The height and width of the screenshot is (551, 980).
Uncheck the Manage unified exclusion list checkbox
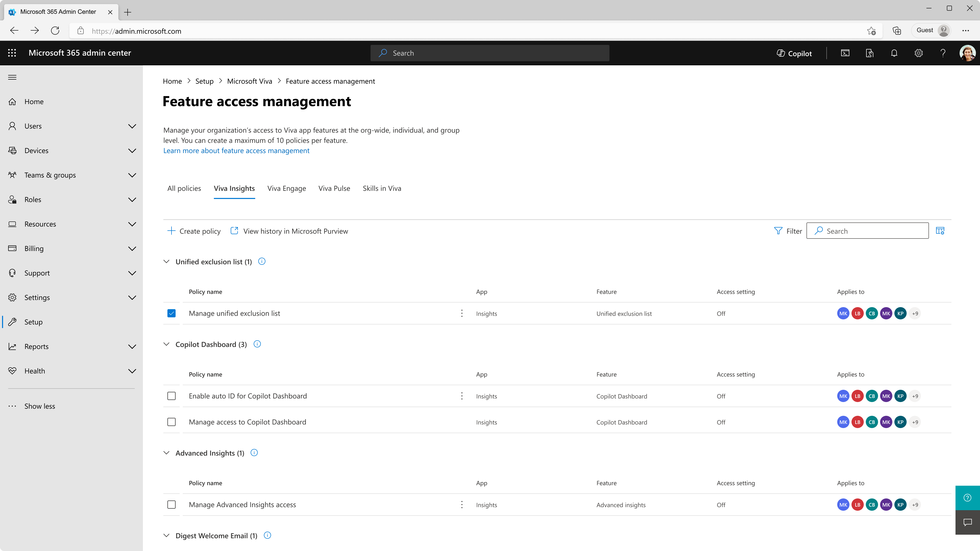171,313
